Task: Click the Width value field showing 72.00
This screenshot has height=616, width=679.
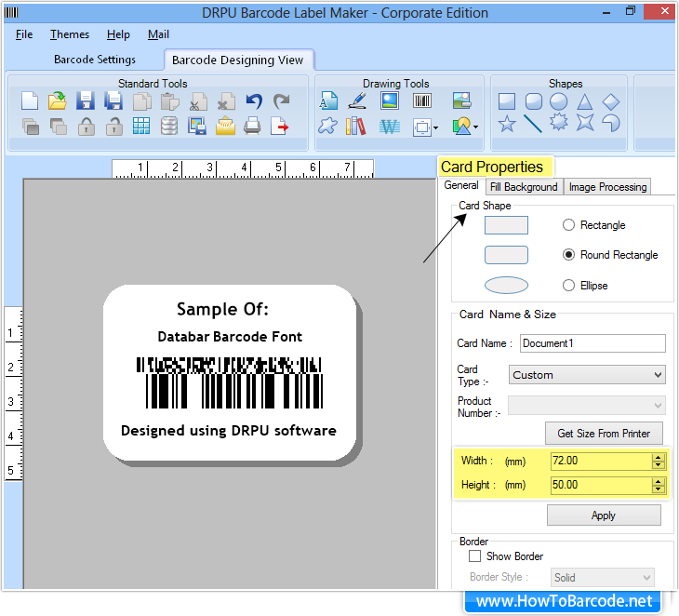Action: (601, 461)
